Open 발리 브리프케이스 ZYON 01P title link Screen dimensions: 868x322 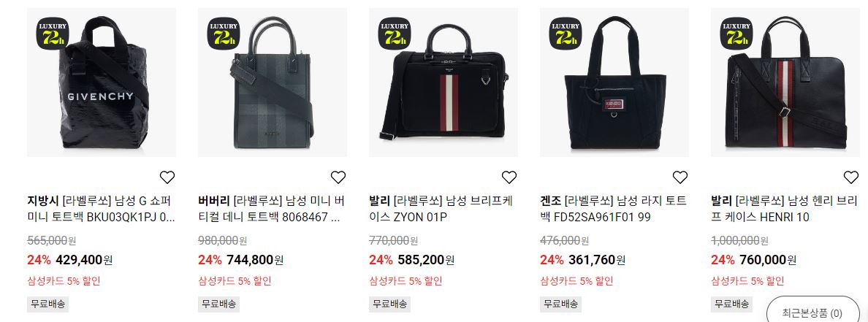tap(441, 209)
